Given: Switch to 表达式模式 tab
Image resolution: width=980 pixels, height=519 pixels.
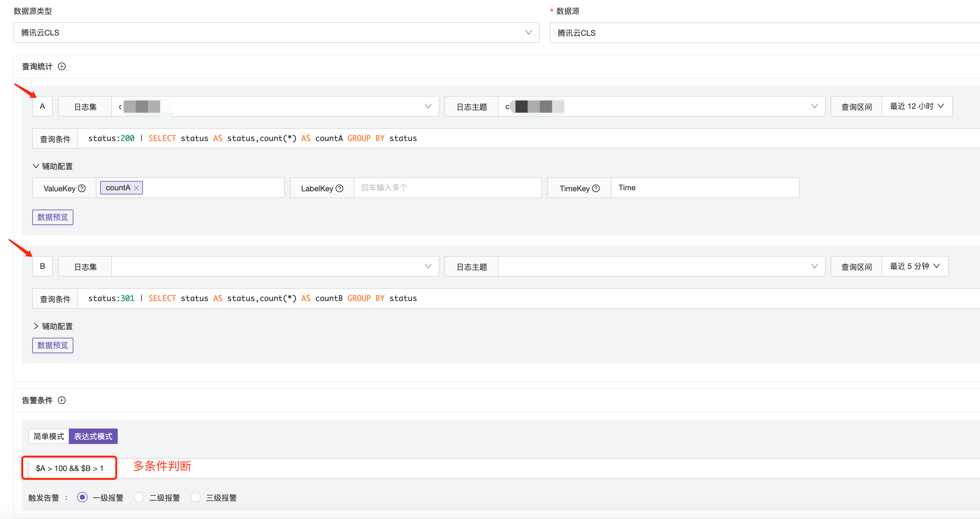Looking at the screenshot, I should click(93, 436).
